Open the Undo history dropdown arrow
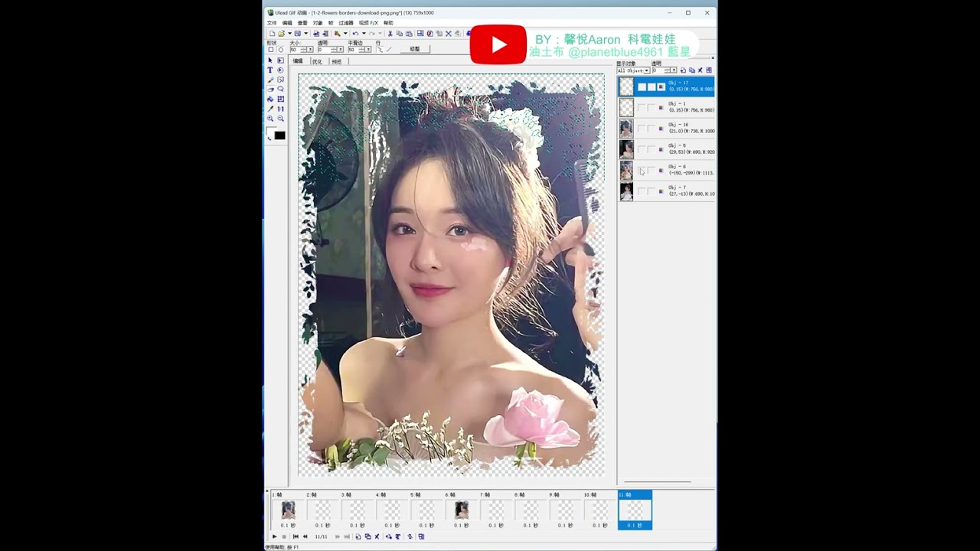The image size is (980, 551). [364, 34]
